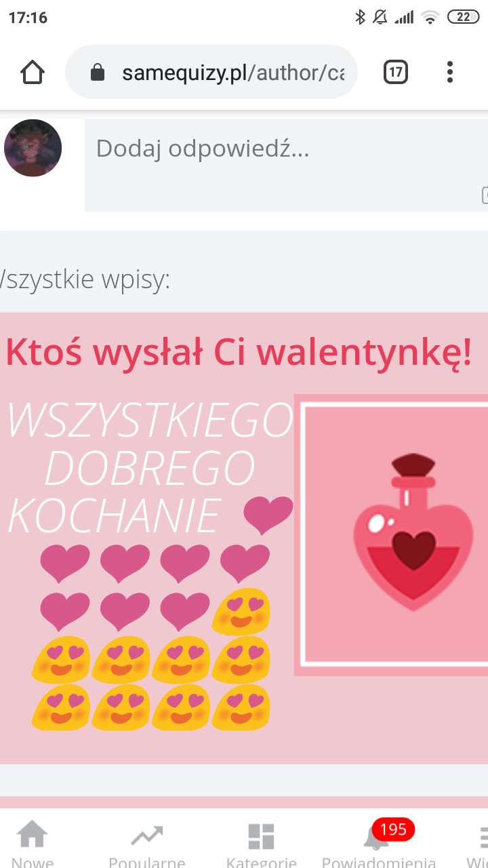Tap the battery indicator showing 22
The image size is (488, 868).
pyautogui.click(x=463, y=18)
